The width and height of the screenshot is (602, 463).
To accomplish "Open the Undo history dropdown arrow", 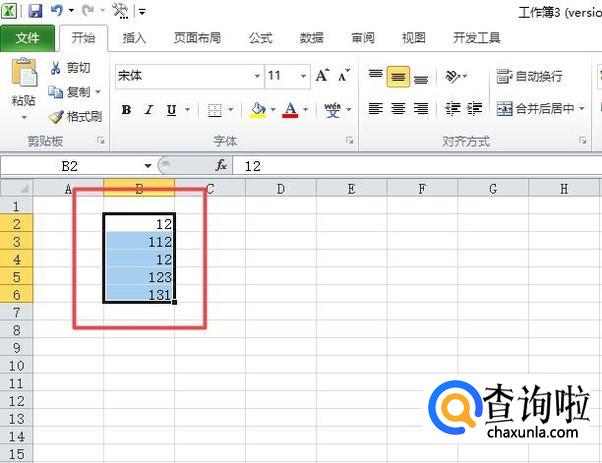I will pos(71,11).
